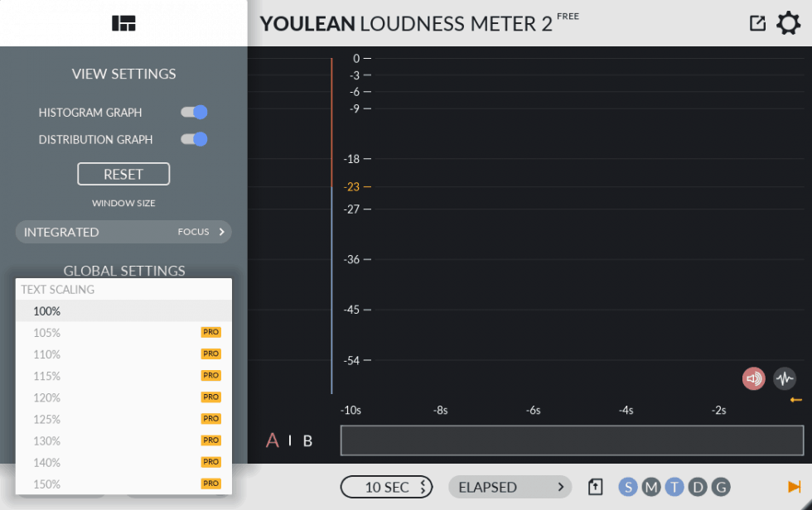Switch to the B comparison state
Screen dimensions: 812x510
click(x=307, y=440)
